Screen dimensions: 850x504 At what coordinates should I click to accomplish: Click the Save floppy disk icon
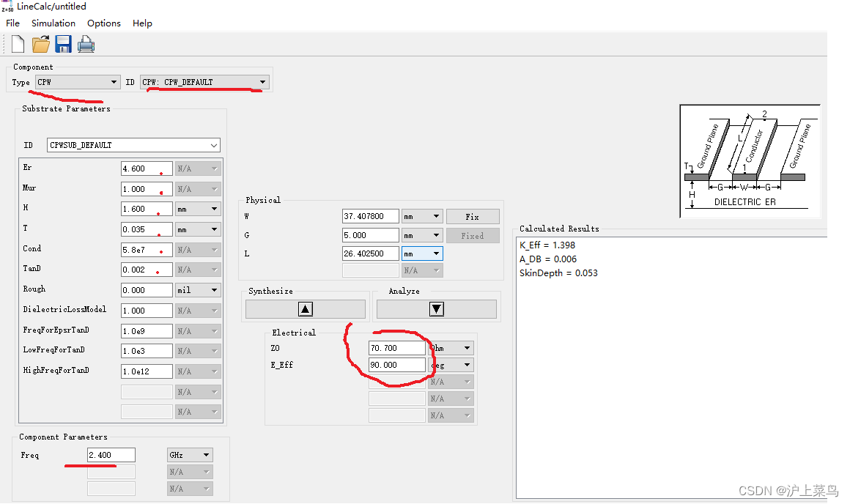[64, 44]
